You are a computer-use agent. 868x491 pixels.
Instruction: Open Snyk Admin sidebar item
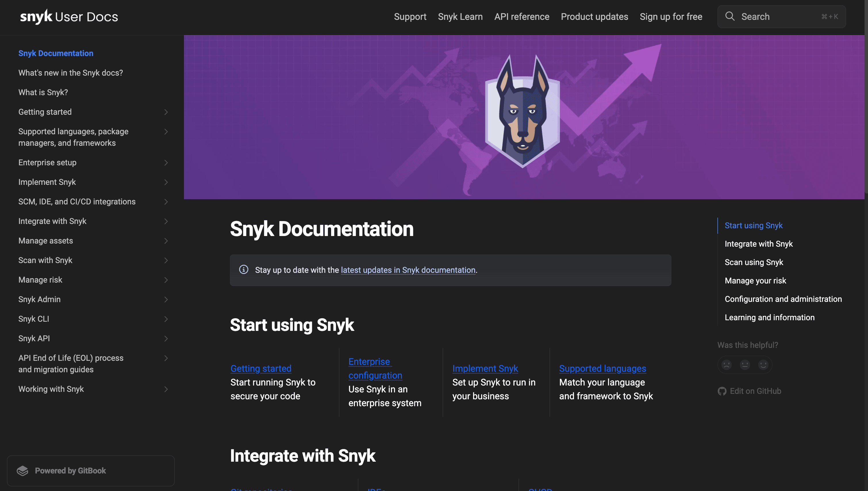[x=39, y=300]
